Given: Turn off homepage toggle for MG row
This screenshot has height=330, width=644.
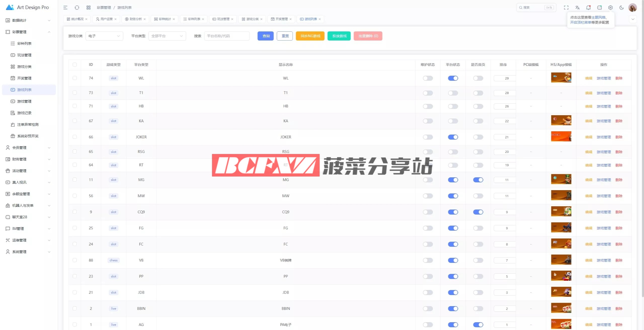Looking at the screenshot, I should pyautogui.click(x=478, y=180).
